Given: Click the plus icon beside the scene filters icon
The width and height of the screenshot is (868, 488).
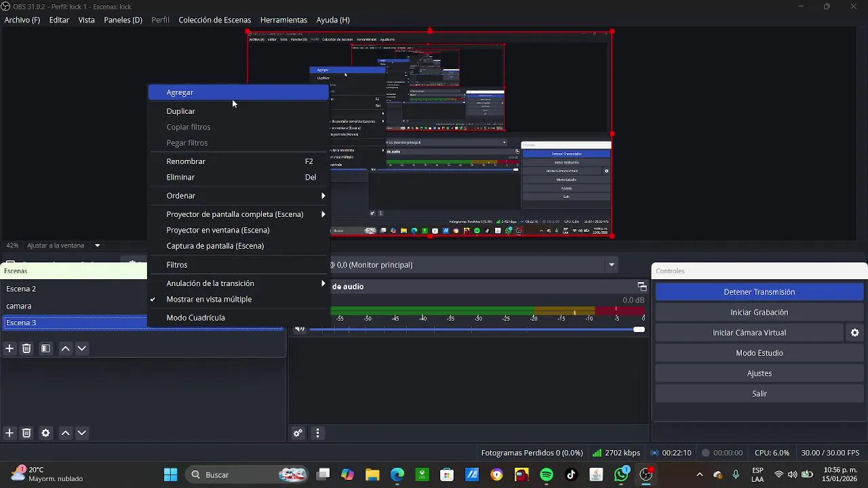Looking at the screenshot, I should click(9, 348).
